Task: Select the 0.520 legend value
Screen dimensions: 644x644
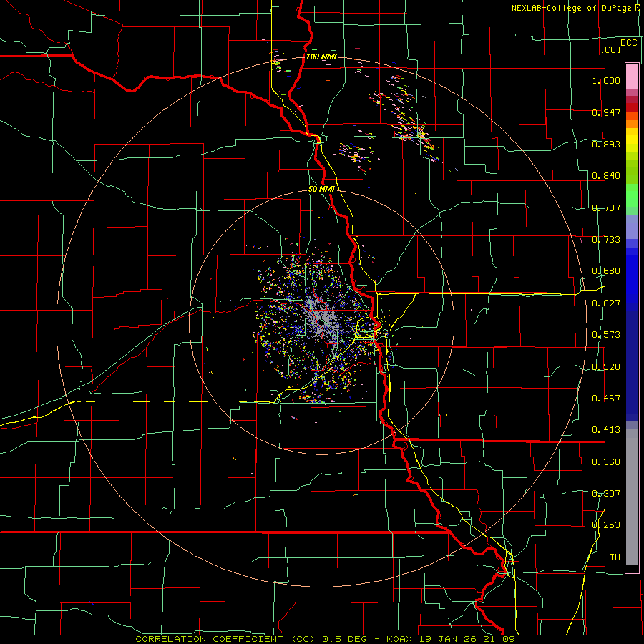Action: (x=606, y=367)
